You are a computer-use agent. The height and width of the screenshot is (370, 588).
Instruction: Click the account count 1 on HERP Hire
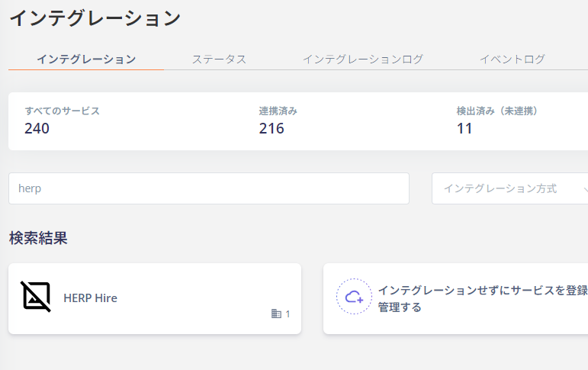pos(288,314)
